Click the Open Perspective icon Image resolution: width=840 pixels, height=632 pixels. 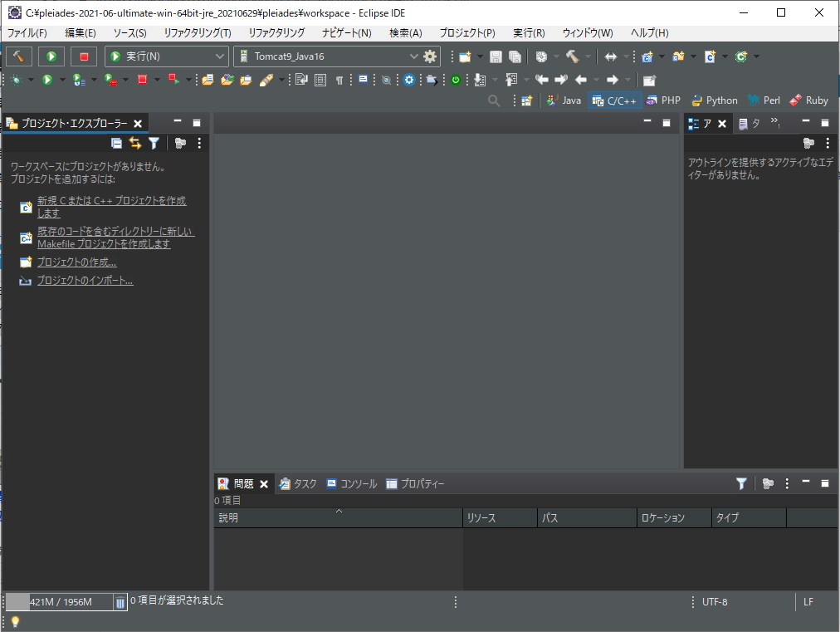click(x=526, y=100)
